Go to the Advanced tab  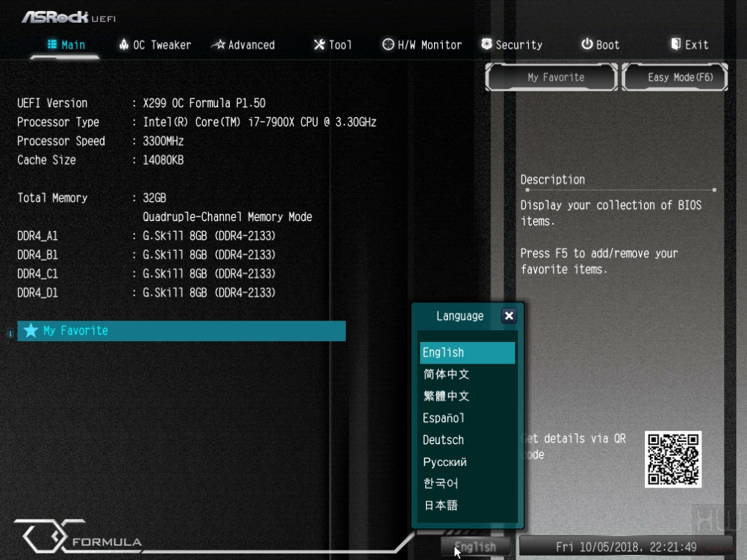(243, 45)
